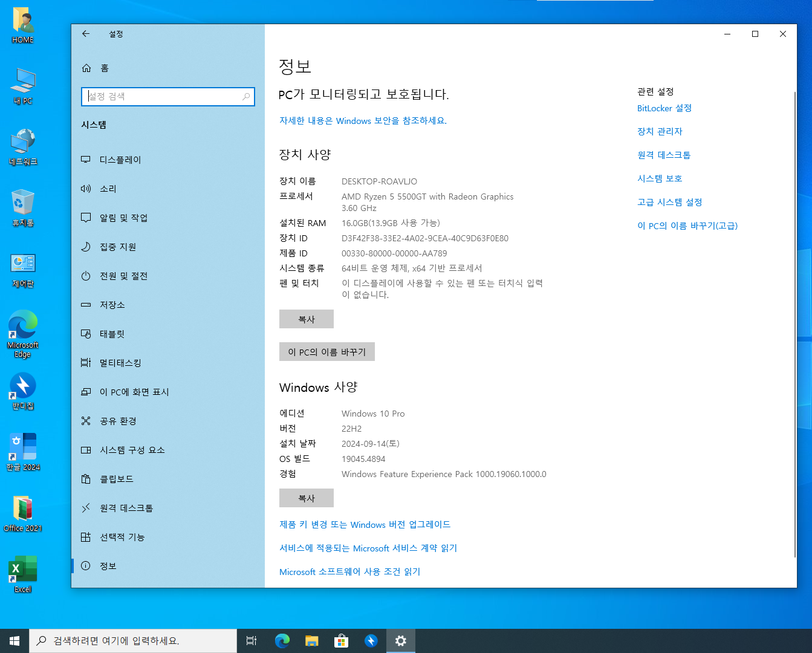Open the 원격 데스크톱 sidebar icon
This screenshot has width=812, height=653.
pyautogui.click(x=86, y=508)
